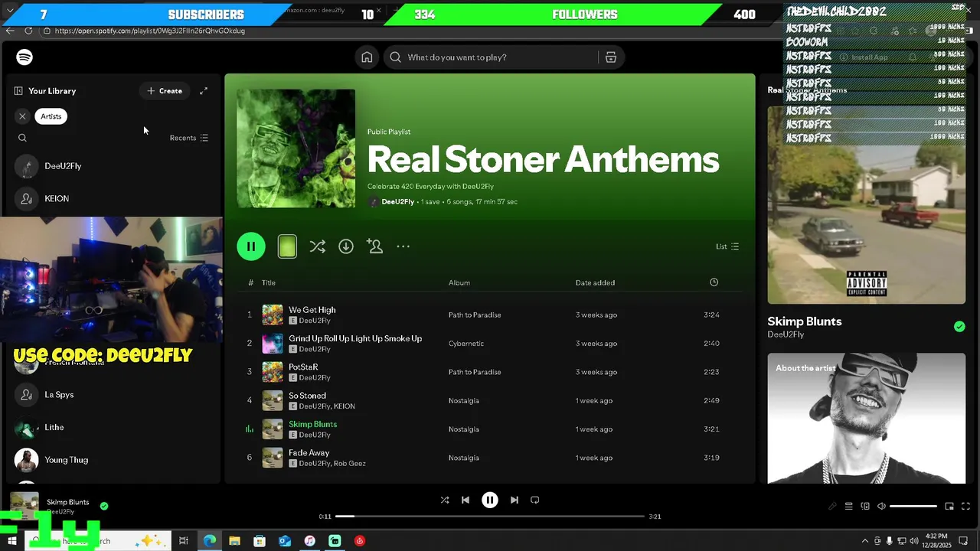The height and width of the screenshot is (551, 980).
Task: Open the mini player
Action: (x=949, y=506)
